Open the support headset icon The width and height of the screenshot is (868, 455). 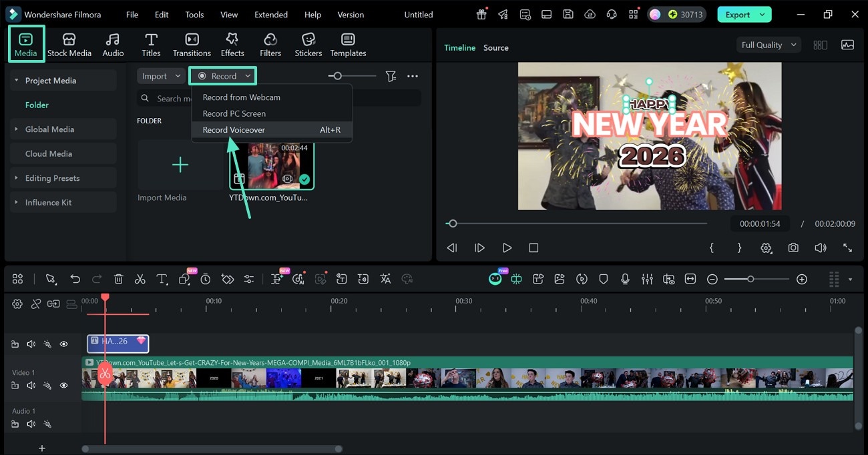click(x=611, y=14)
